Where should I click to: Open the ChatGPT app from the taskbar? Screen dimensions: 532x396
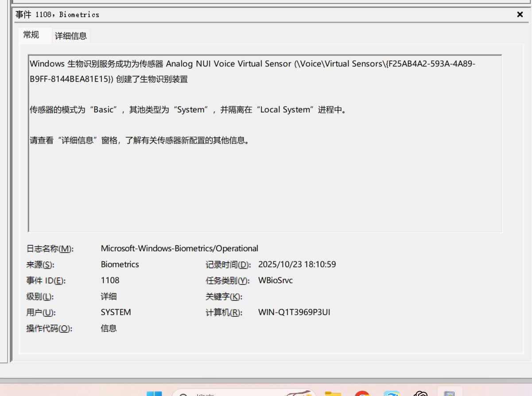coord(420,394)
